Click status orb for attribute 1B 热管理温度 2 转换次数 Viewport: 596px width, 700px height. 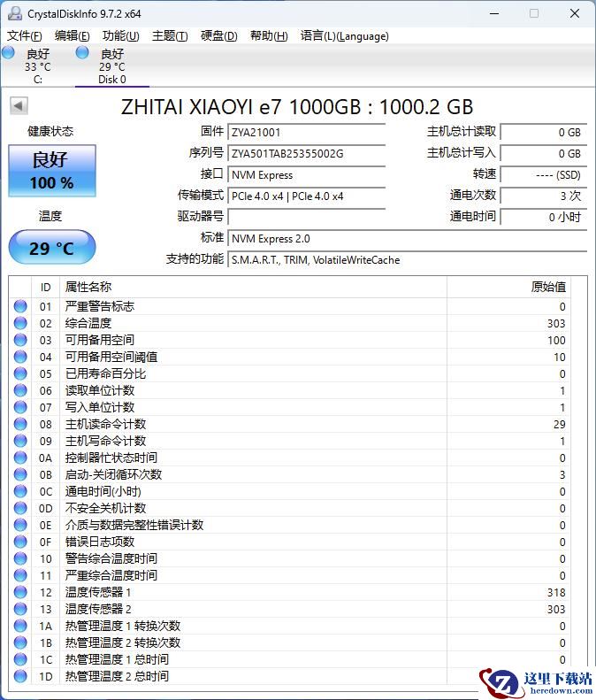tap(20, 642)
